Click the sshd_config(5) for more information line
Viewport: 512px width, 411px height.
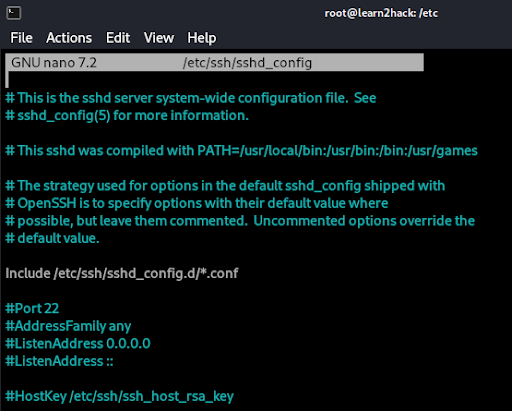coord(127,116)
